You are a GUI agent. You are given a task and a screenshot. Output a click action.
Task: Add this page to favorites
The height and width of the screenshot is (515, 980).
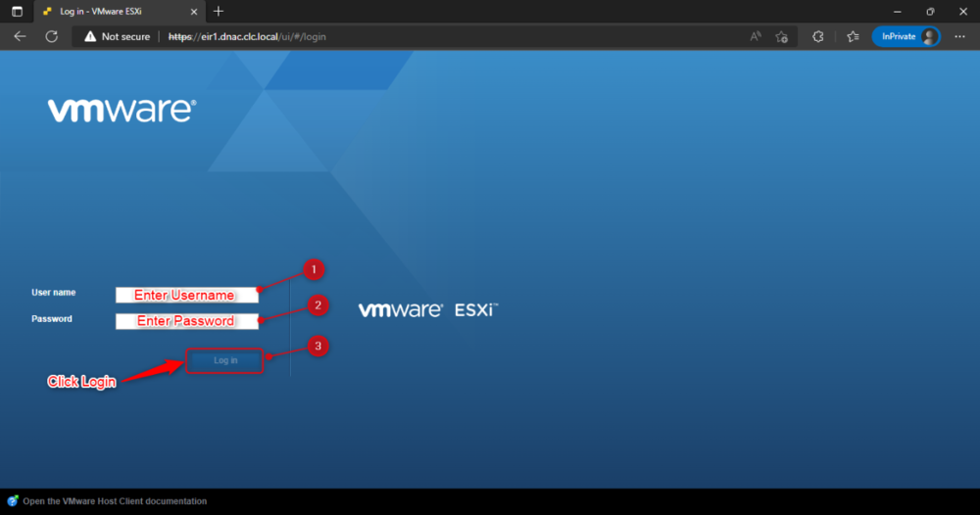(x=782, y=37)
